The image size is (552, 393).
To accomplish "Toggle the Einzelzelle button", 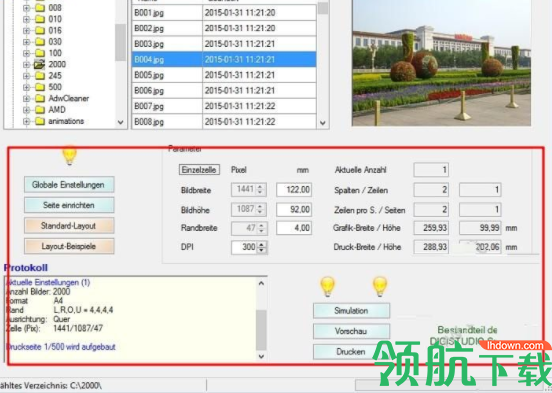I will pos(199,170).
